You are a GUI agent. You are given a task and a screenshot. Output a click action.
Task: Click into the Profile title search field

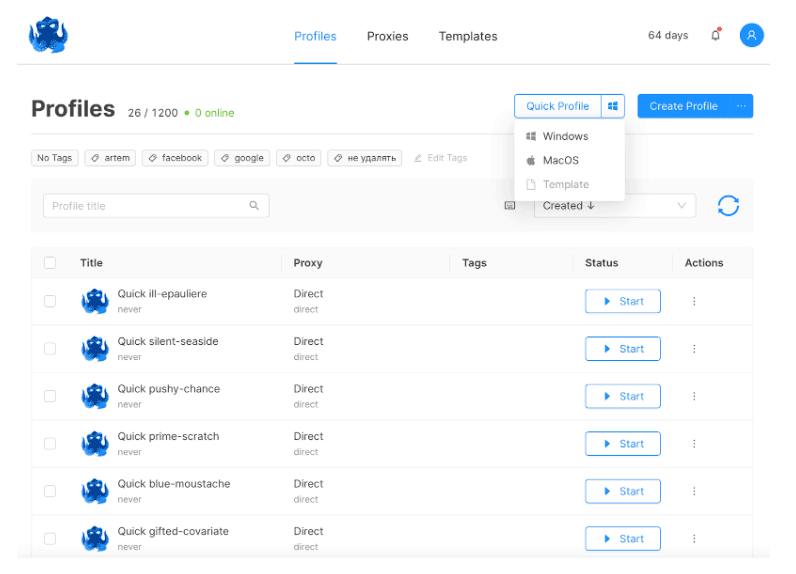tap(148, 206)
